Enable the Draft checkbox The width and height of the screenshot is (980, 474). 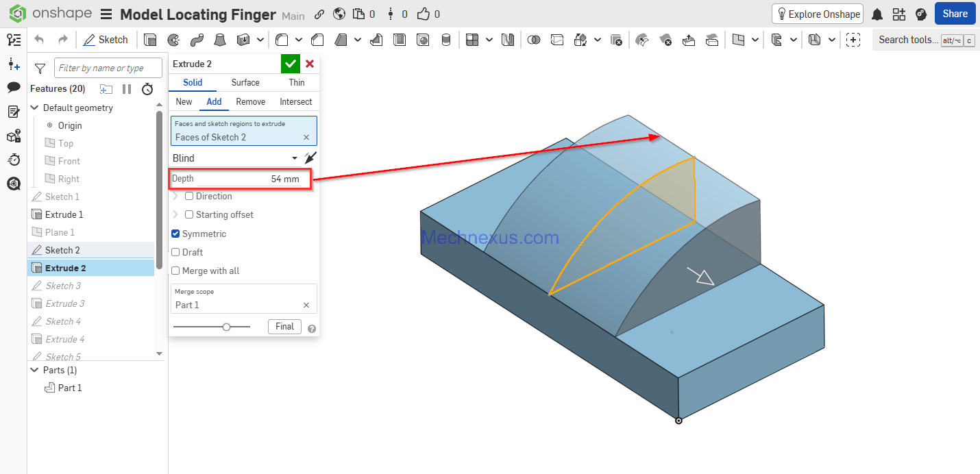tap(175, 252)
